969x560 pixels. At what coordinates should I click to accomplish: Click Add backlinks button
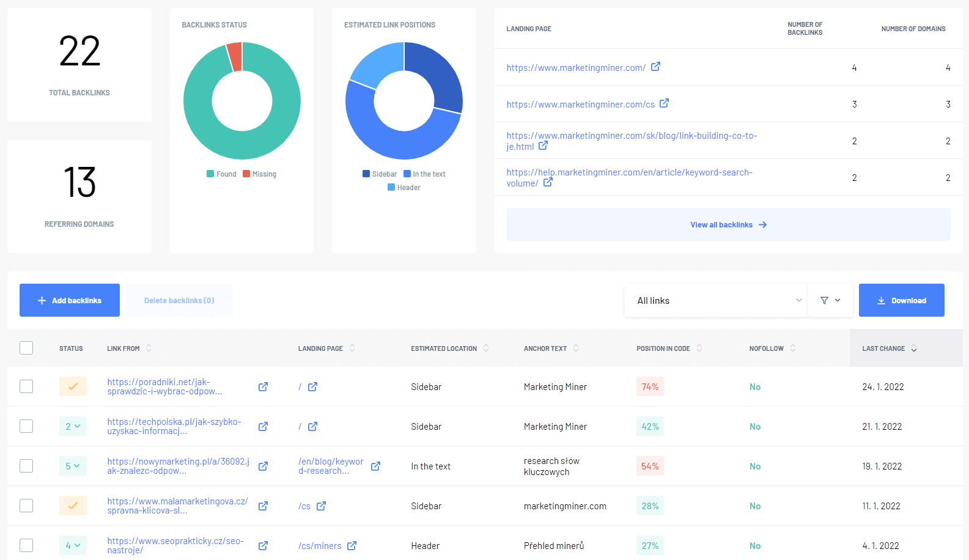click(x=70, y=300)
